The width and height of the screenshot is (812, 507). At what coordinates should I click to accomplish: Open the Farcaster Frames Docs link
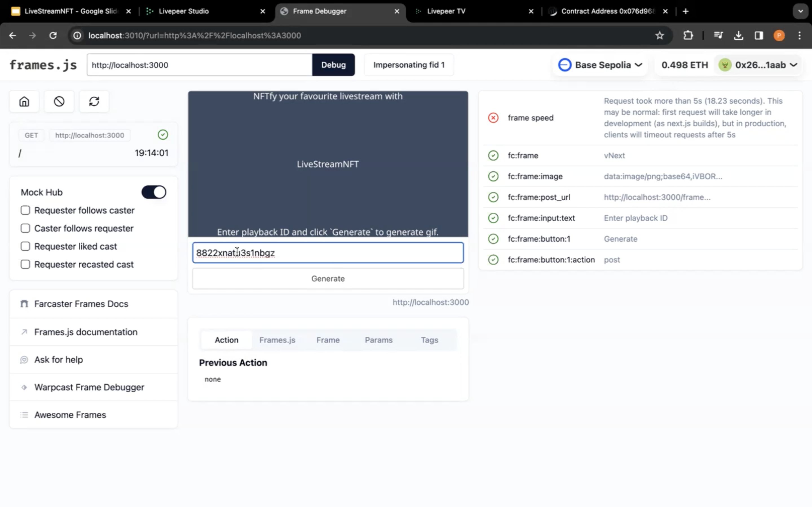tap(81, 304)
